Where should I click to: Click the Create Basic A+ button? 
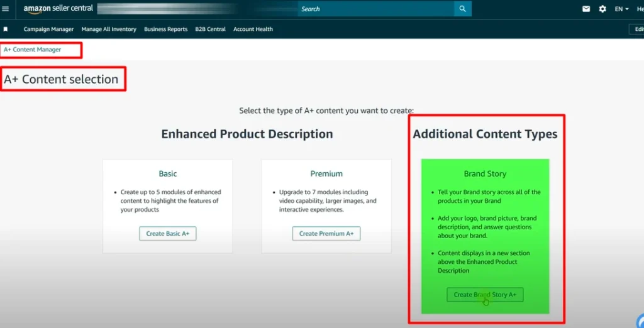pos(167,234)
